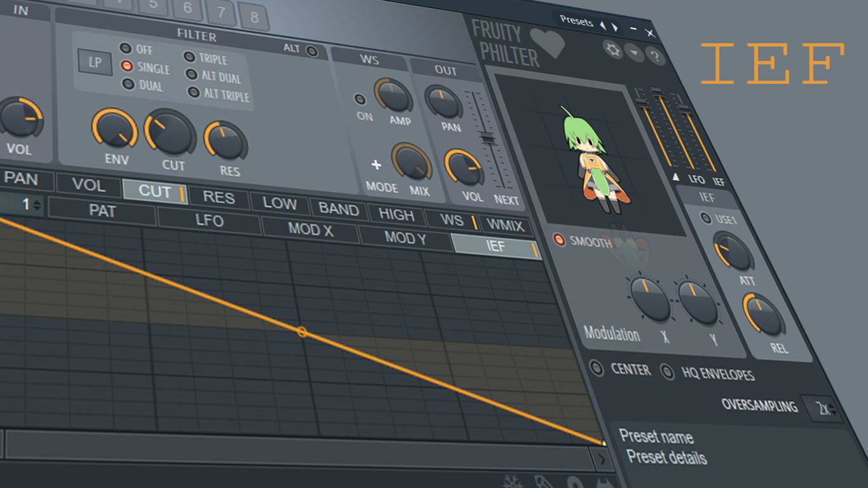Open the Presets menu

click(x=576, y=21)
